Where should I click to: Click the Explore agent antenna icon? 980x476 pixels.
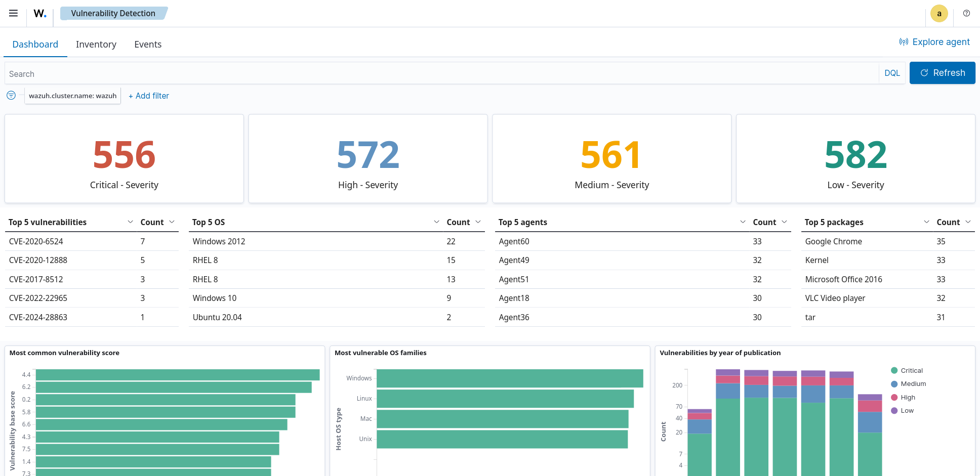pyautogui.click(x=904, y=42)
